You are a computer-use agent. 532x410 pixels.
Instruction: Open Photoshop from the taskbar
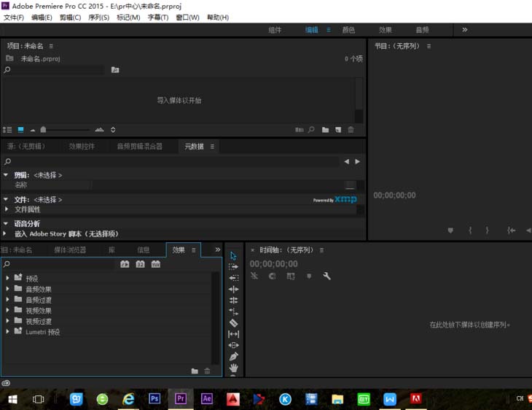[x=154, y=398]
